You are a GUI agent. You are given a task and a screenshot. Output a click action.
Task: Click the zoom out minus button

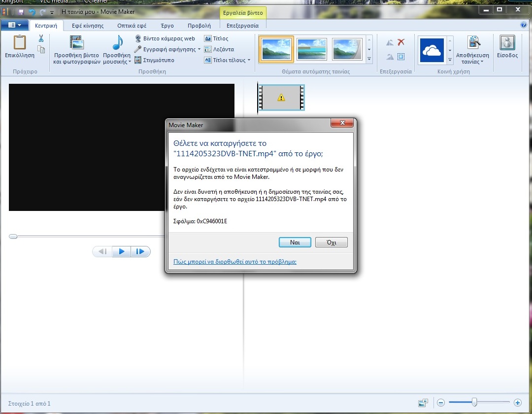tap(441, 403)
